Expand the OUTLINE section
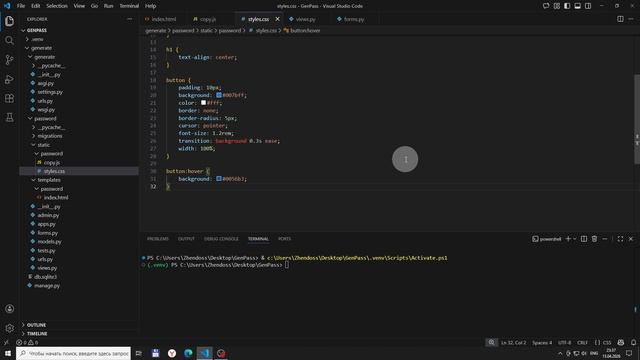The width and height of the screenshot is (640, 360). [x=36, y=325]
